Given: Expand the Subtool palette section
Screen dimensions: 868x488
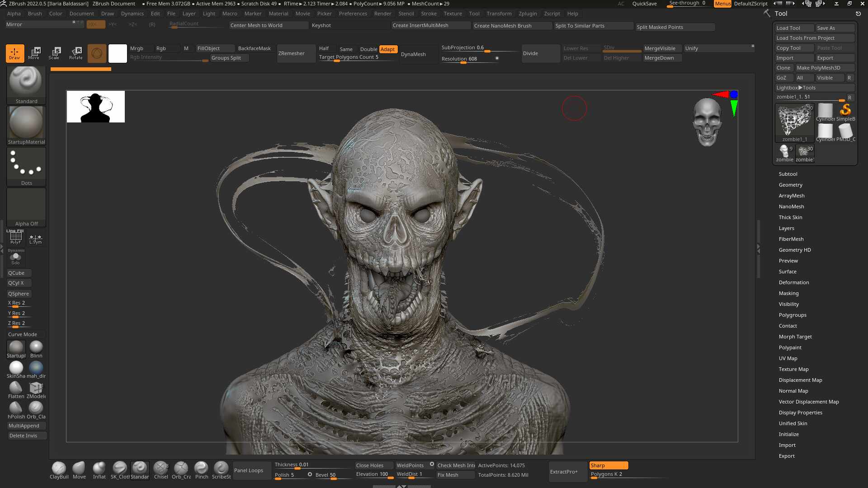Looking at the screenshot, I should 788,174.
